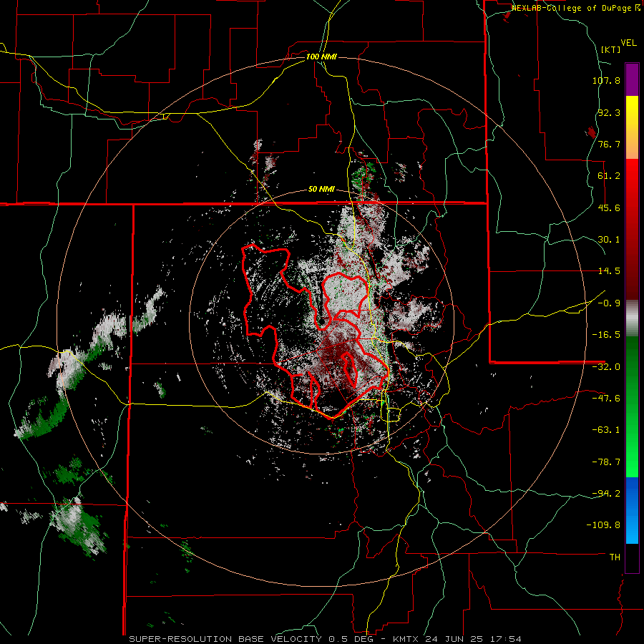The width and height of the screenshot is (644, 644).
Task: Click the TH label on the legend
Action: [x=615, y=557]
